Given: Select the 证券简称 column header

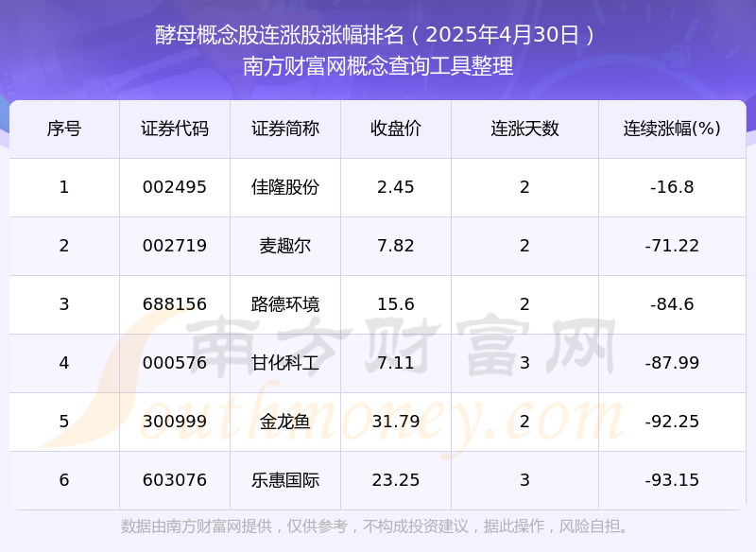Looking at the screenshot, I should [285, 129].
